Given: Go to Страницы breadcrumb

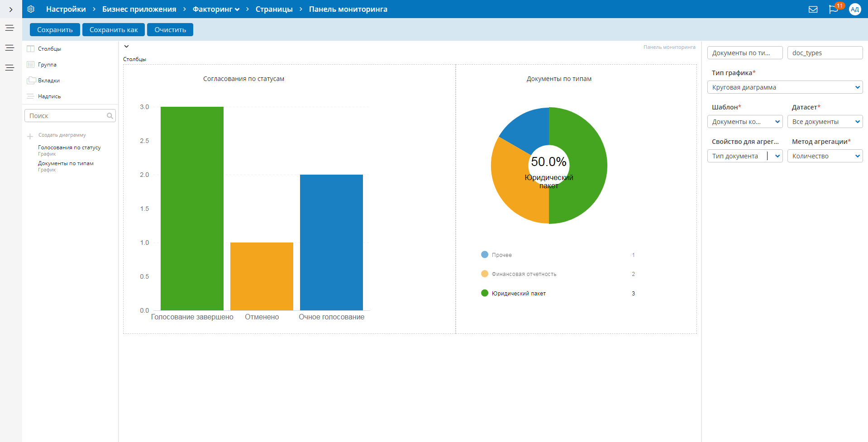Looking at the screenshot, I should click(274, 9).
